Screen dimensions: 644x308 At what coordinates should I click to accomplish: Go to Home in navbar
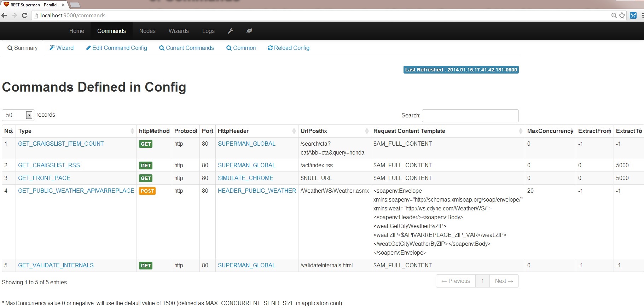pos(77,31)
